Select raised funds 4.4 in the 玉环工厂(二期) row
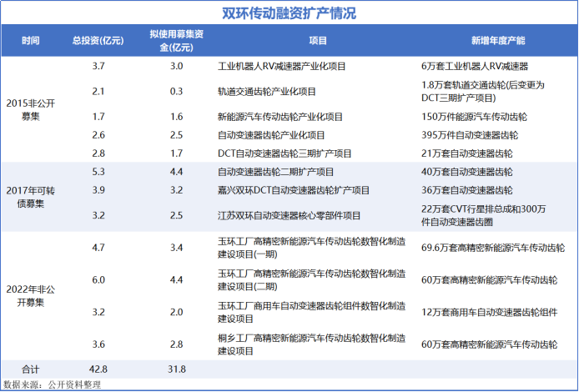This screenshot has height=392, width=579. [x=177, y=279]
